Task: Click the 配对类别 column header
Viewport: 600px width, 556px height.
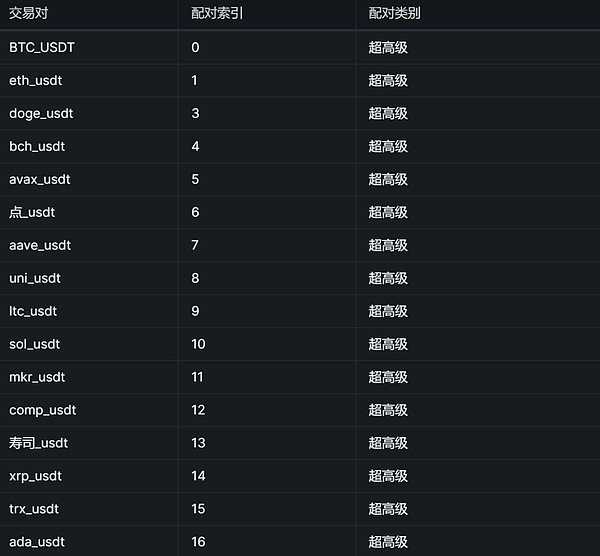Action: 394,14
